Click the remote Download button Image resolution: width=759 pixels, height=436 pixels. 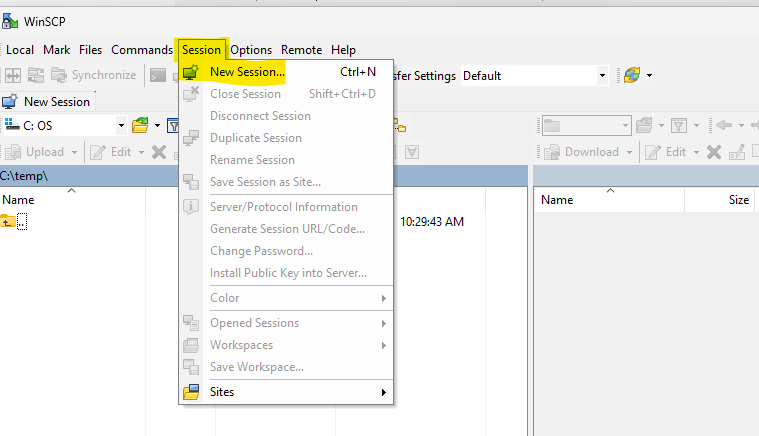pos(582,152)
